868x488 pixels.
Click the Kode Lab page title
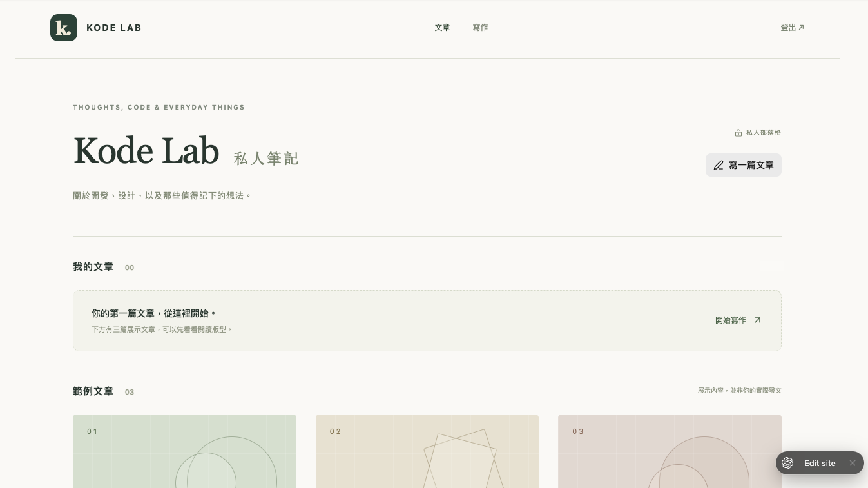[x=146, y=151]
